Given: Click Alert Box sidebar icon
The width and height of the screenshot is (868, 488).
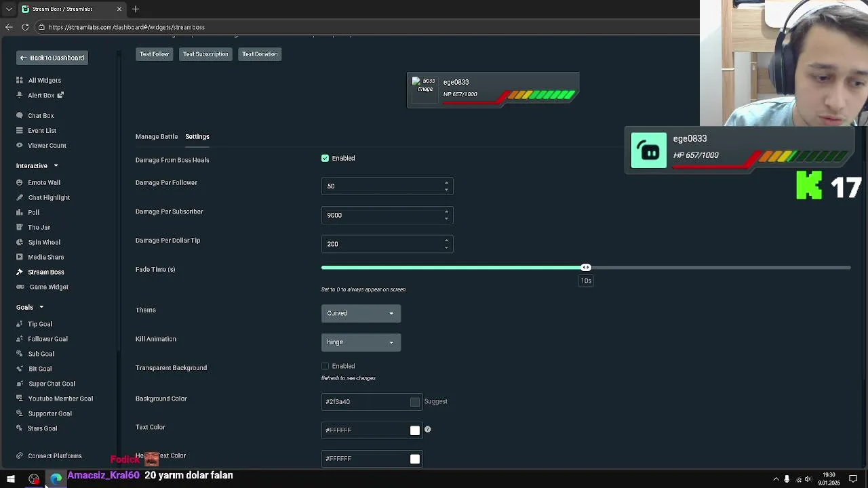Looking at the screenshot, I should coord(20,95).
